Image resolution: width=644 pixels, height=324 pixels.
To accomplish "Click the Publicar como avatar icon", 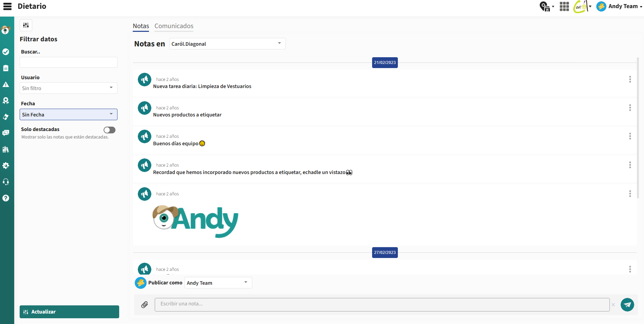I will point(141,283).
